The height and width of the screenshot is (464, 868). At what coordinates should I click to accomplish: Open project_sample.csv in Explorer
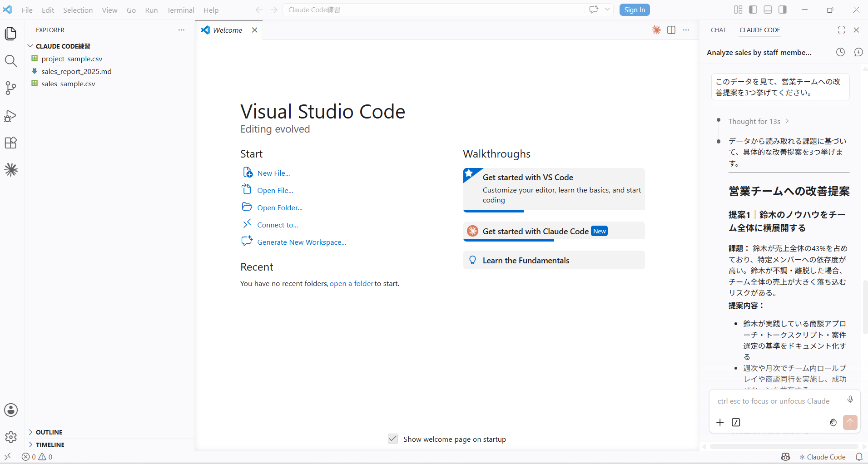click(72, 59)
